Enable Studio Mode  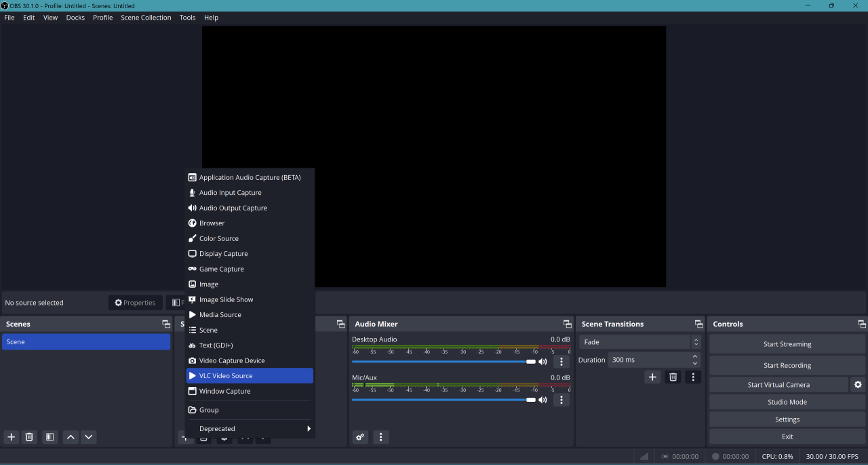[x=787, y=402]
